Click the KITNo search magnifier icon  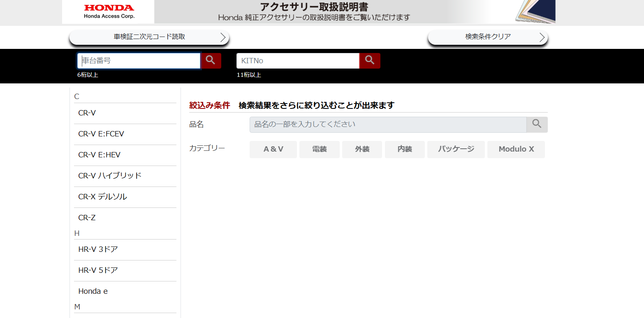click(x=370, y=61)
